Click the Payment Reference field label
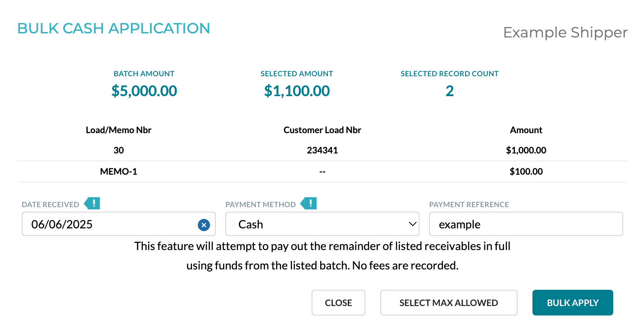The height and width of the screenshot is (334, 644). pos(469,204)
